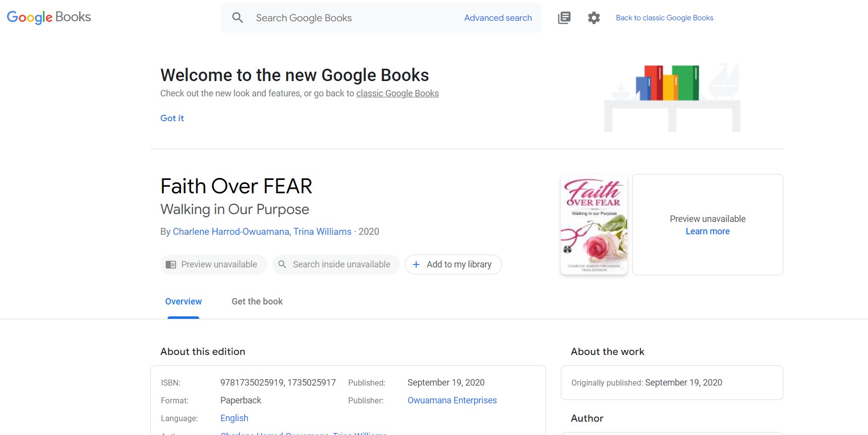Click the search magnifier icon
Screen dimensions: 868x435
[237, 18]
